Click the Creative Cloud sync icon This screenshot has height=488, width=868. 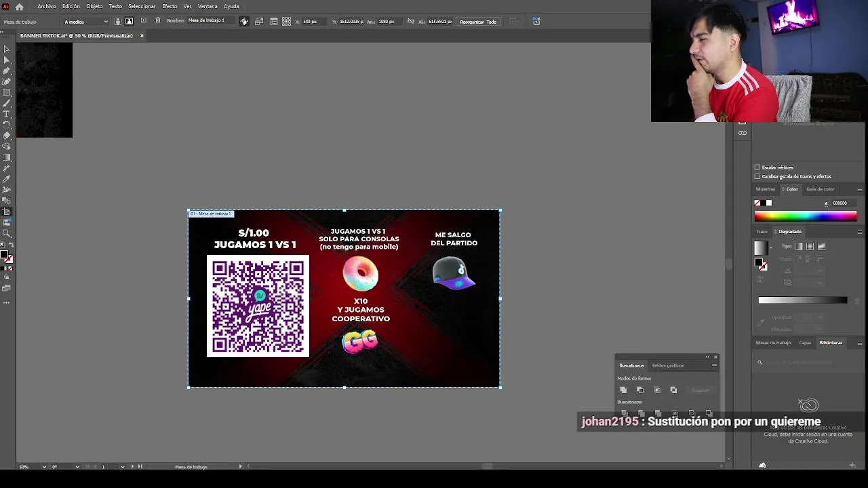pos(763,466)
